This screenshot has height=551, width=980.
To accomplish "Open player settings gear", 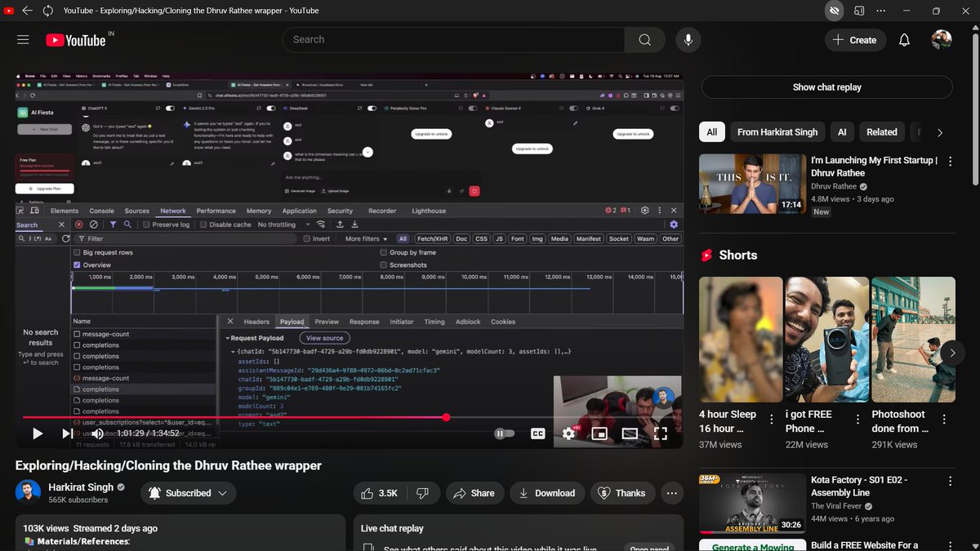I will [x=569, y=433].
